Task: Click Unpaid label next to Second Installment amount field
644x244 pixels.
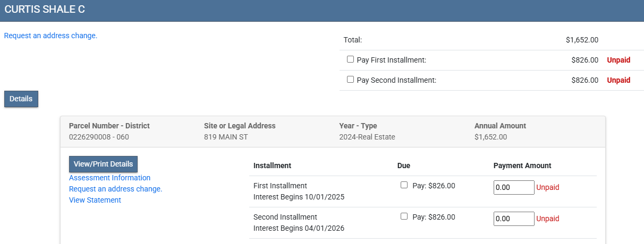Action: pos(547,219)
